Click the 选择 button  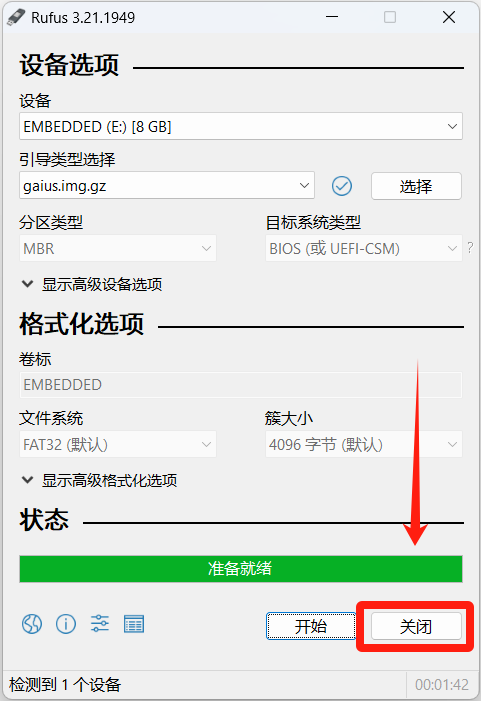[416, 186]
